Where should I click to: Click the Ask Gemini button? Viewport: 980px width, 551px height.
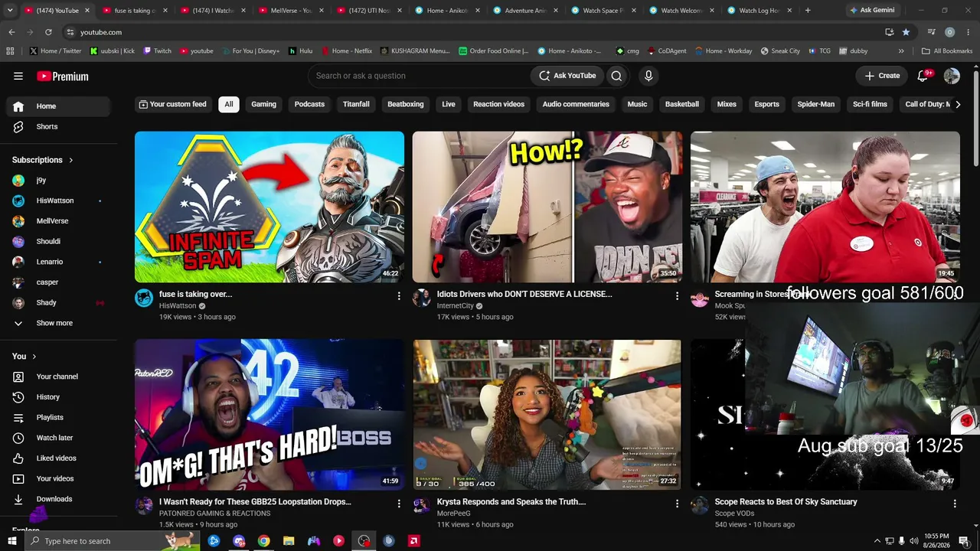871,11
